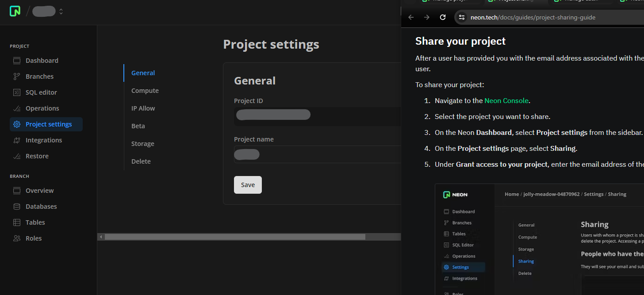Follow the Neon Console link

(506, 101)
